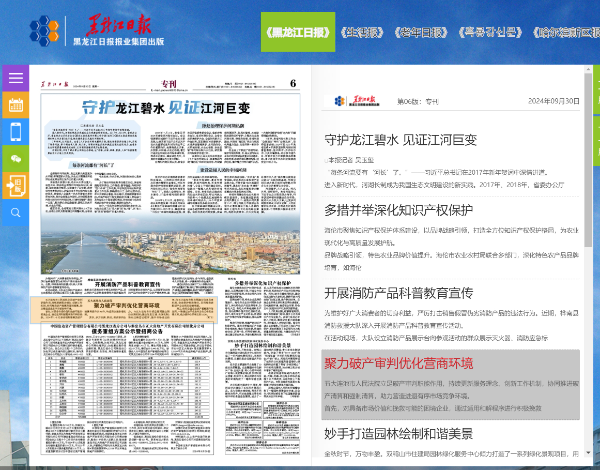The width and height of the screenshot is (600, 470).
Task: Select the 《黑龙江日报》 tab
Action: tap(298, 32)
